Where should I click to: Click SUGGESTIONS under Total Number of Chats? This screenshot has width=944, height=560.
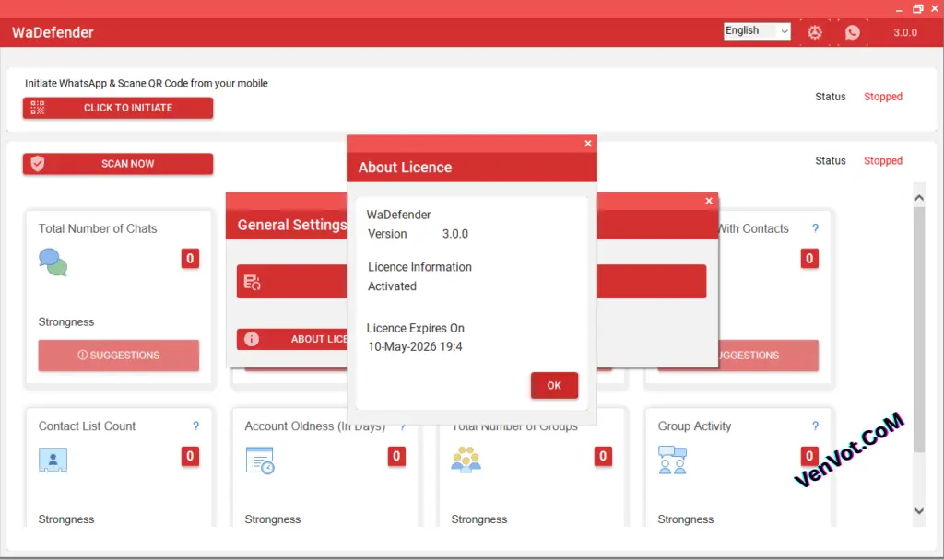click(119, 356)
